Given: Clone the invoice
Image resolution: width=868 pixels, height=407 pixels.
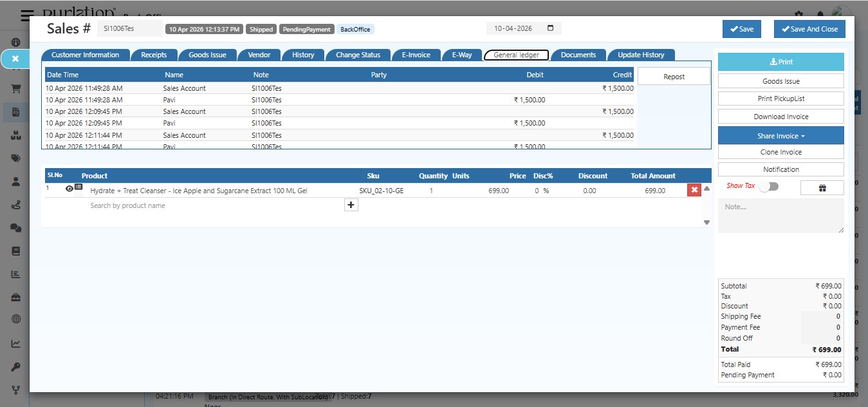Looking at the screenshot, I should [780, 152].
